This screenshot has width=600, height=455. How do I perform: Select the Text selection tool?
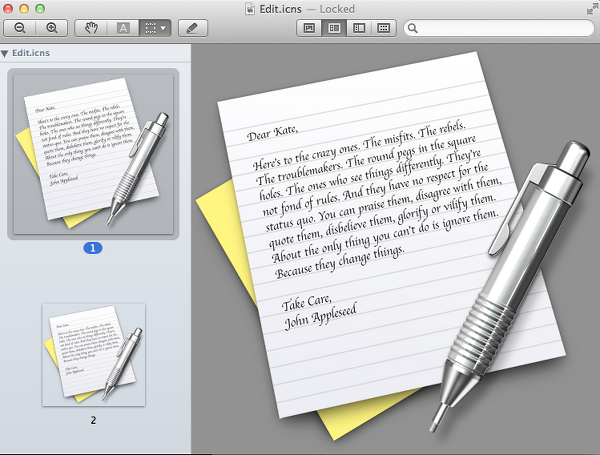point(123,28)
